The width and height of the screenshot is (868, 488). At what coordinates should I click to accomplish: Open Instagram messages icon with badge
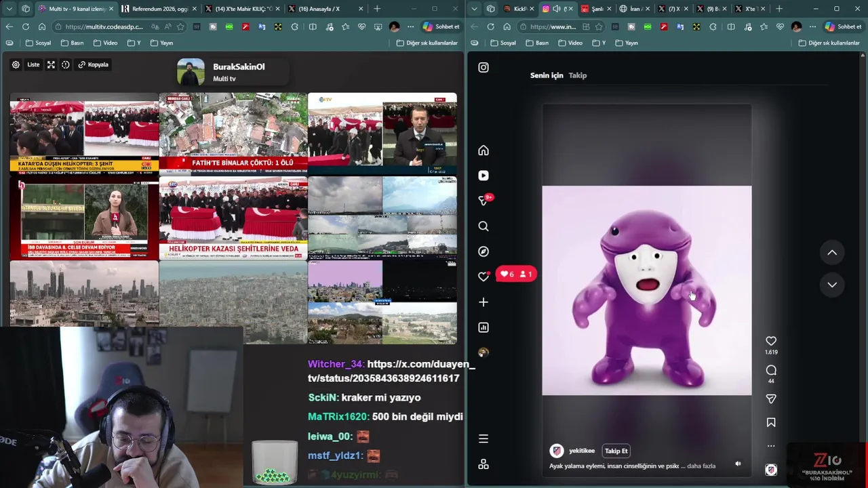484,200
